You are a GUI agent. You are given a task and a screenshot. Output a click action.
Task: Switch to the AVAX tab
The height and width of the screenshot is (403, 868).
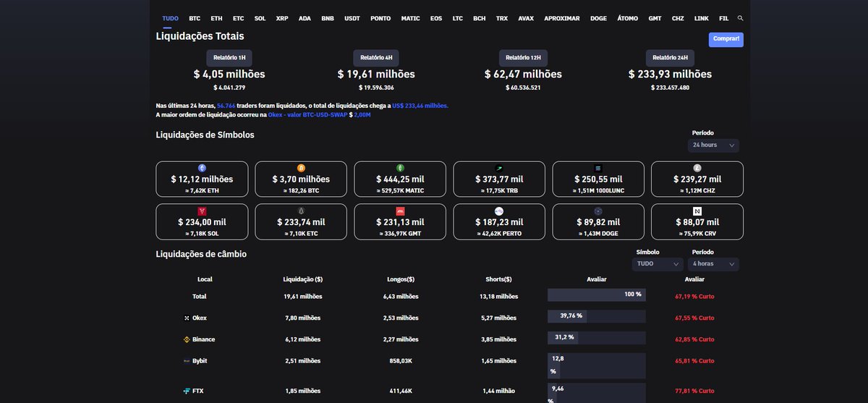(x=526, y=18)
